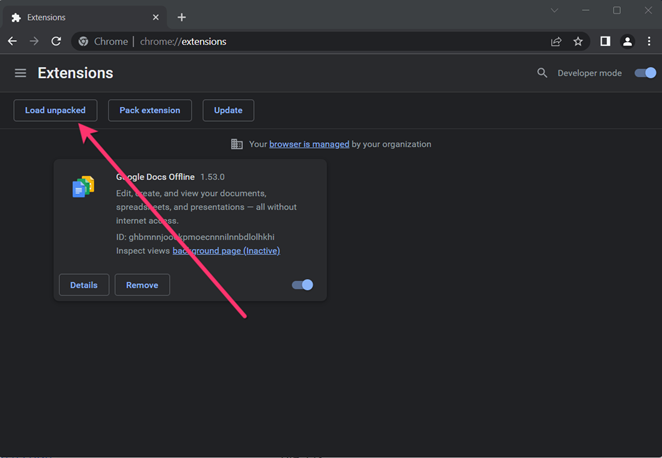Reload the extensions page
662x458 pixels.
coord(56,42)
